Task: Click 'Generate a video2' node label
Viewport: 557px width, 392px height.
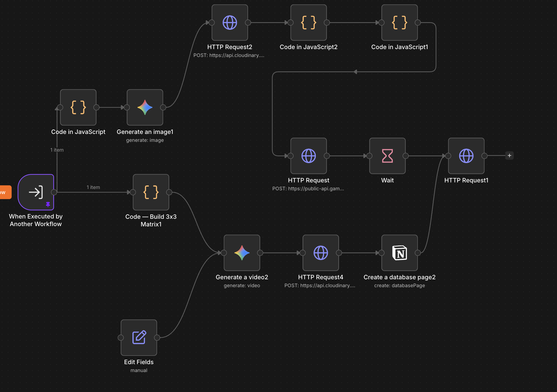Action: (242, 277)
